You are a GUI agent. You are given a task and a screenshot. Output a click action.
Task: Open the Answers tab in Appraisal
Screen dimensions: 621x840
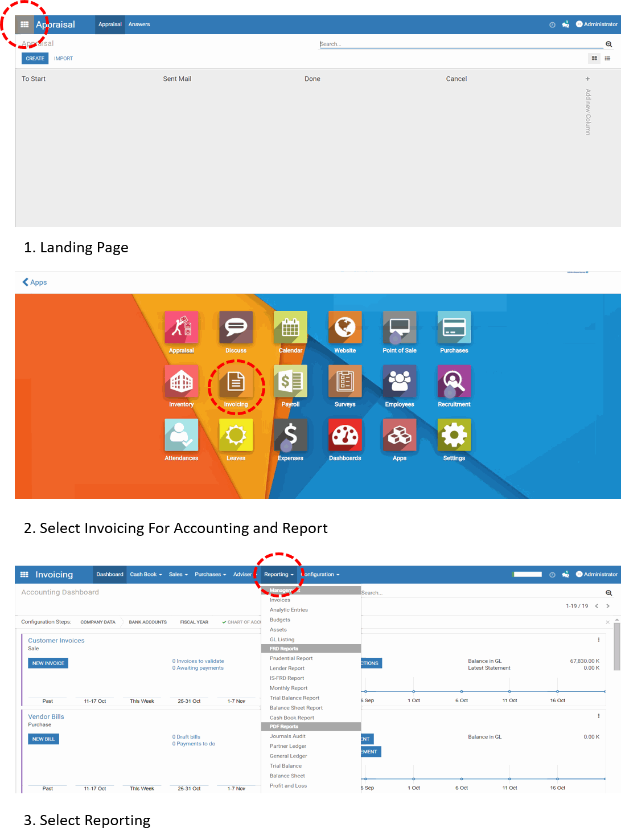coord(139,24)
